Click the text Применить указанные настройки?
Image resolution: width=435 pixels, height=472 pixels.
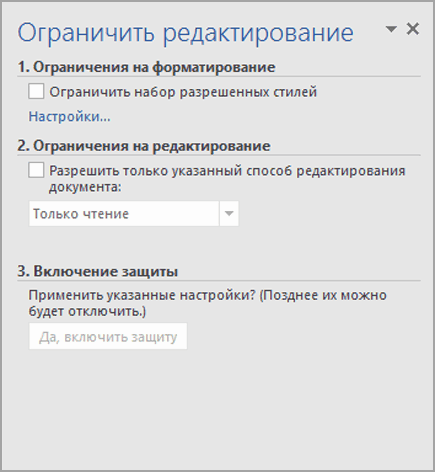point(142,295)
